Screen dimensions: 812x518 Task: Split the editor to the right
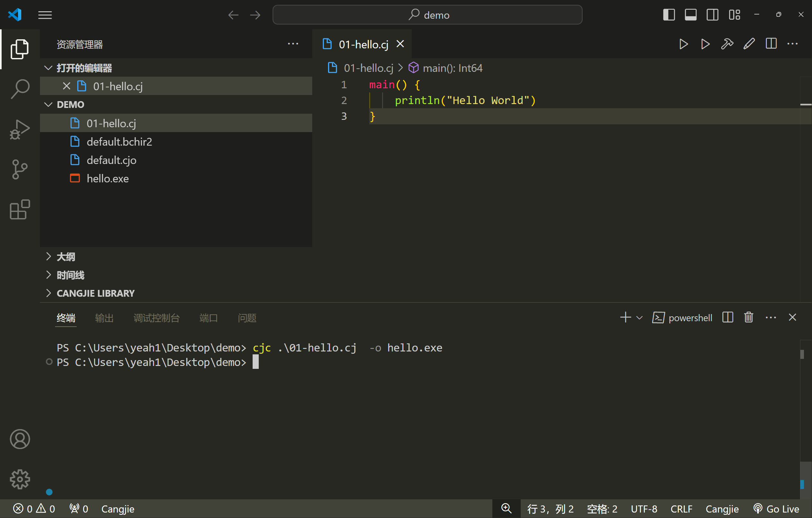pos(771,44)
